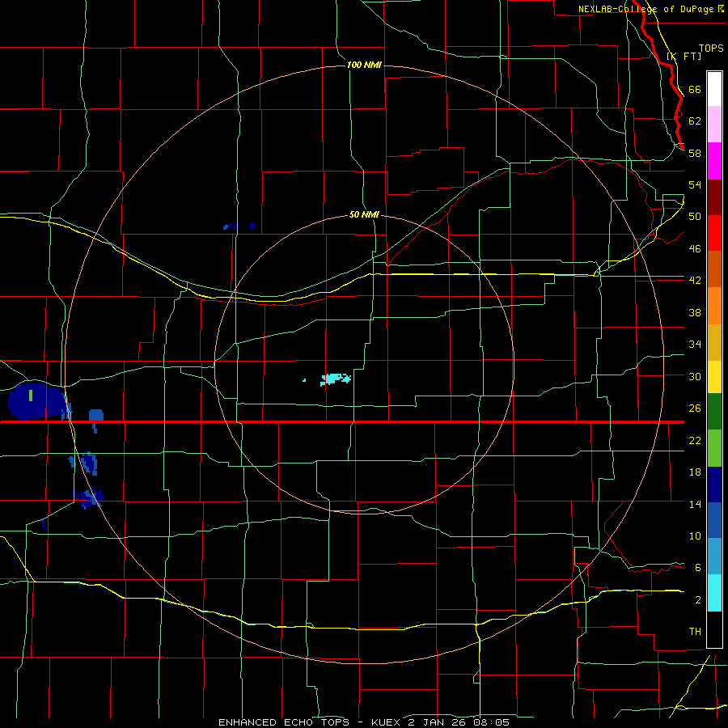Click the '58' scale value
The height and width of the screenshot is (728, 728).
pos(695,153)
